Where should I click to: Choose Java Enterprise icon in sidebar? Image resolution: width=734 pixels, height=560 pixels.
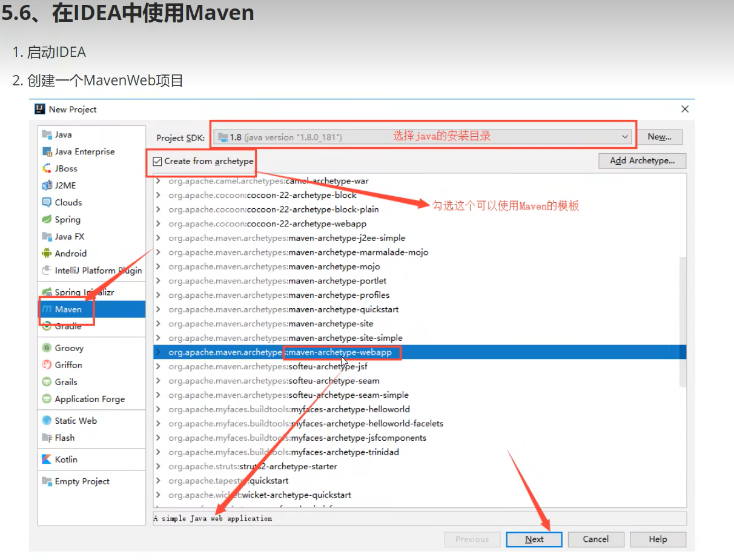tap(47, 151)
